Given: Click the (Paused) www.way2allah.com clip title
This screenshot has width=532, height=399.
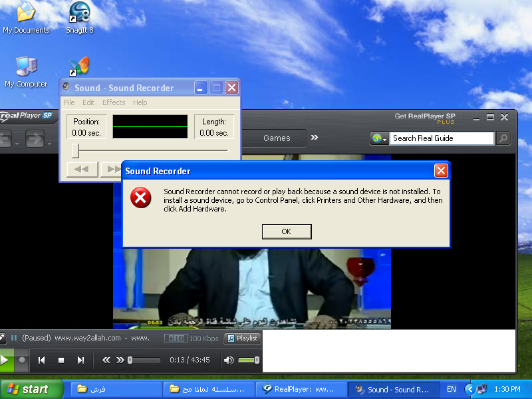Looking at the screenshot, I should tap(86, 338).
